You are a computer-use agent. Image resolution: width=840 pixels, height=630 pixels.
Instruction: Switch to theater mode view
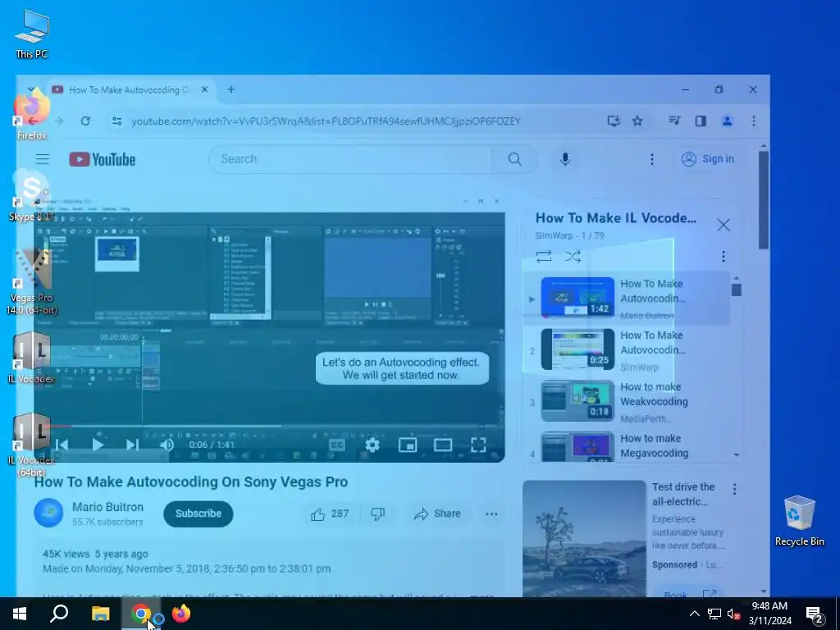pyautogui.click(x=443, y=445)
